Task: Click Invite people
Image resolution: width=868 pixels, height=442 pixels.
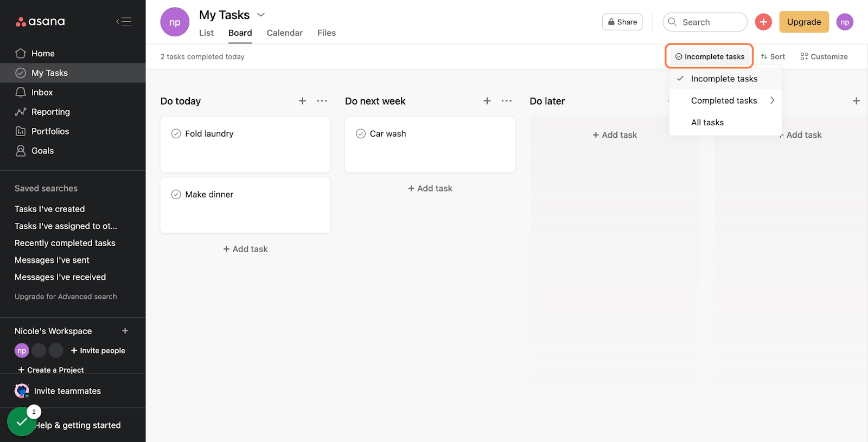Action: [x=98, y=350]
